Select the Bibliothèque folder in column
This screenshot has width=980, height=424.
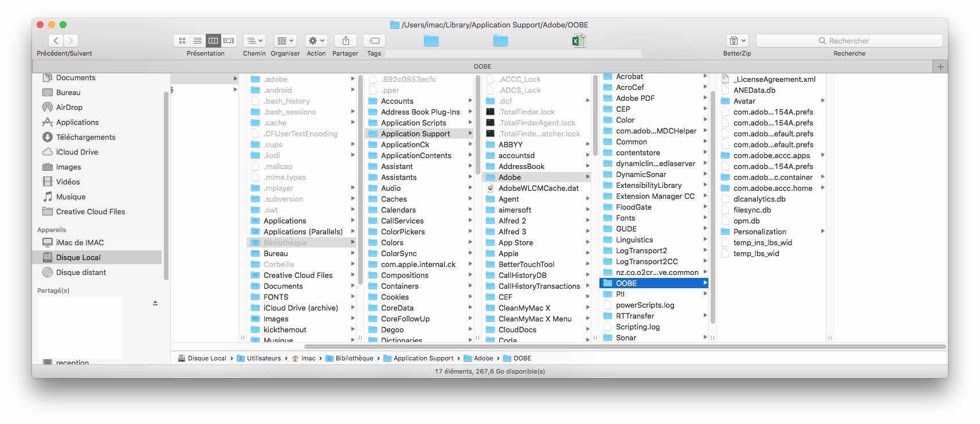pos(301,242)
